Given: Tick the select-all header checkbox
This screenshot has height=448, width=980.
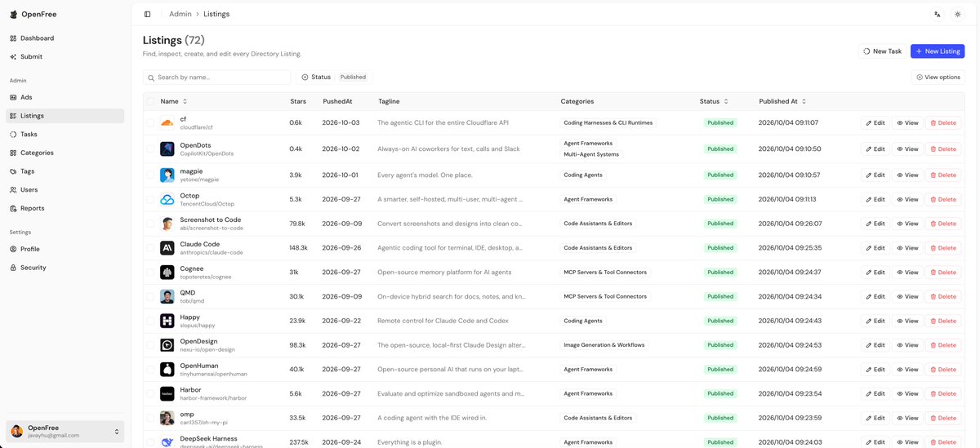Looking at the screenshot, I should point(149,101).
